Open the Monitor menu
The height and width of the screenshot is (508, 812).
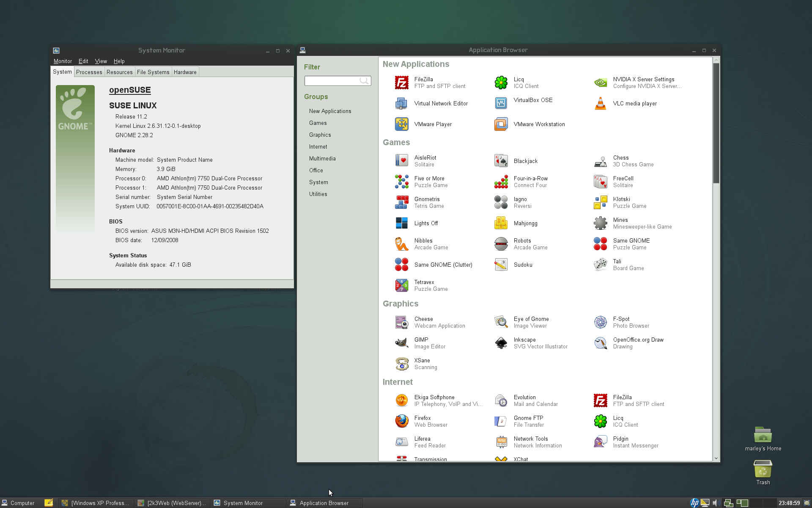coord(63,61)
